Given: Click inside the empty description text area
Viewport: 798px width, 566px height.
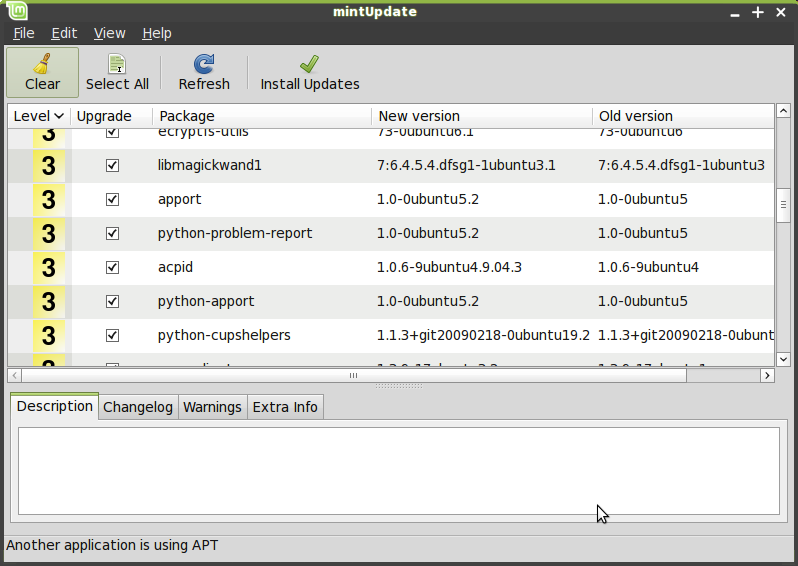Looking at the screenshot, I should coord(399,471).
